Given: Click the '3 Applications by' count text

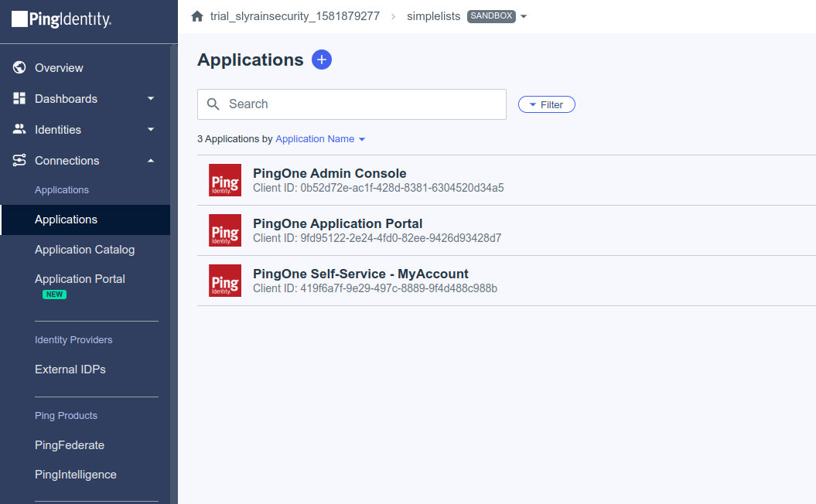Looking at the screenshot, I should (x=234, y=139).
